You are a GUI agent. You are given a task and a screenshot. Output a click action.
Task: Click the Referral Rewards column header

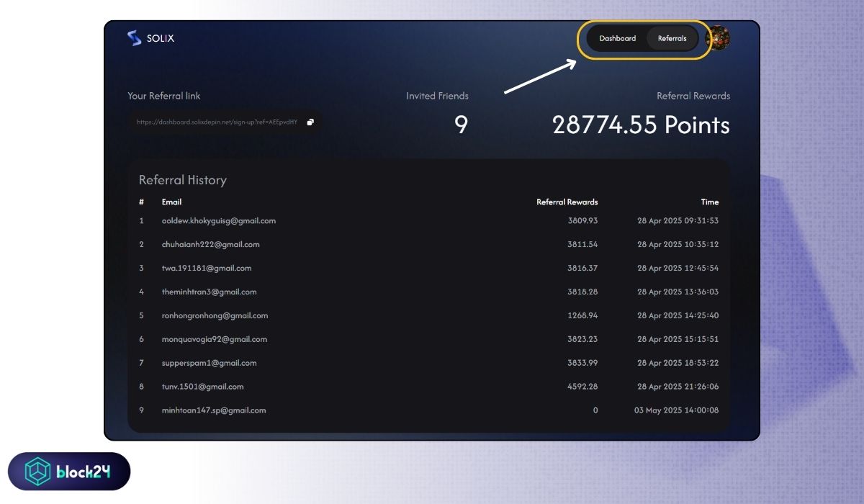click(x=567, y=202)
